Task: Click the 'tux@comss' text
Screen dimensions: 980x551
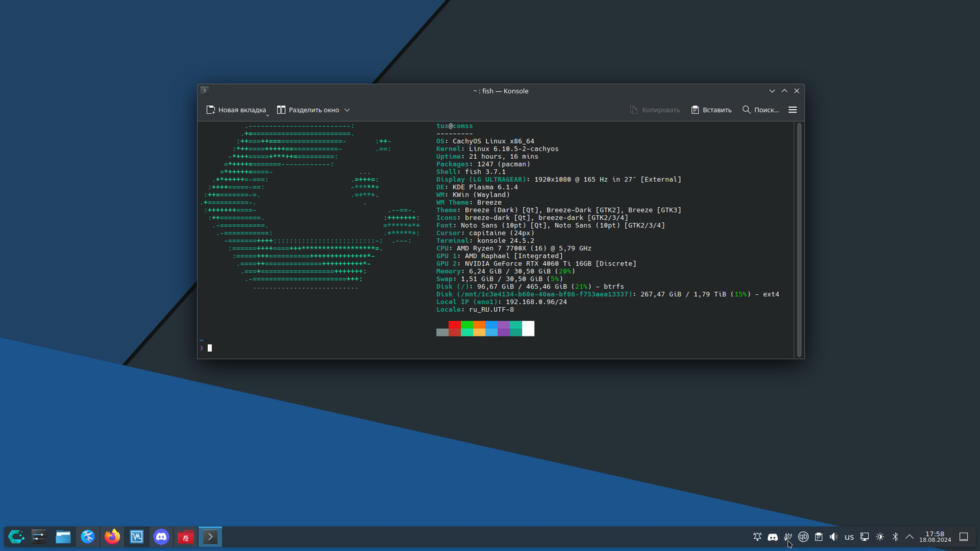Action: (455, 126)
